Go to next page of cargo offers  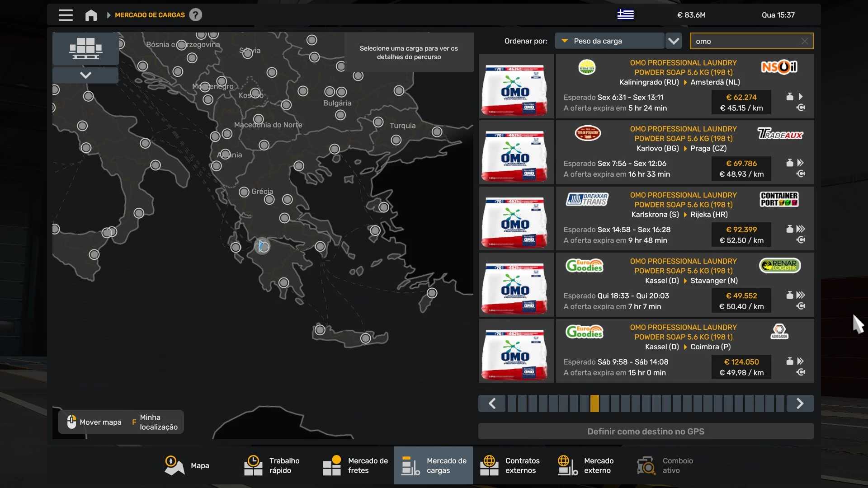(x=800, y=404)
